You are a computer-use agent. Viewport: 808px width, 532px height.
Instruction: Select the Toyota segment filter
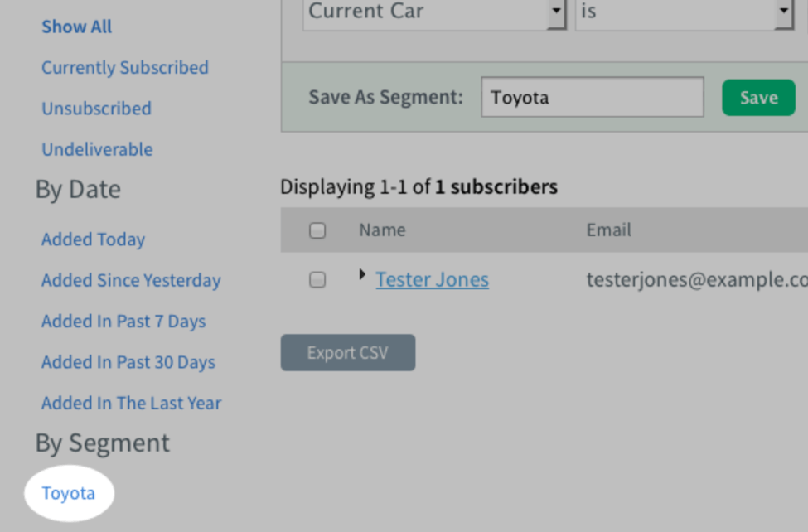pyautogui.click(x=69, y=493)
